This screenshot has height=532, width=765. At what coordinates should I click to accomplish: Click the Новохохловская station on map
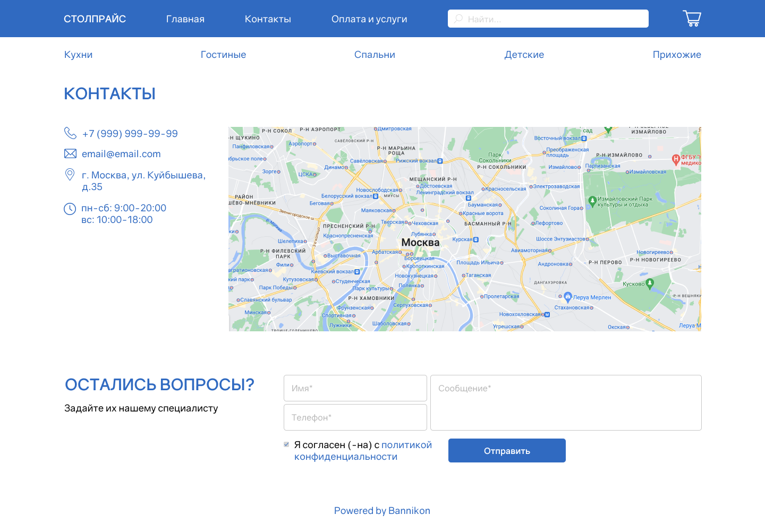(x=524, y=314)
